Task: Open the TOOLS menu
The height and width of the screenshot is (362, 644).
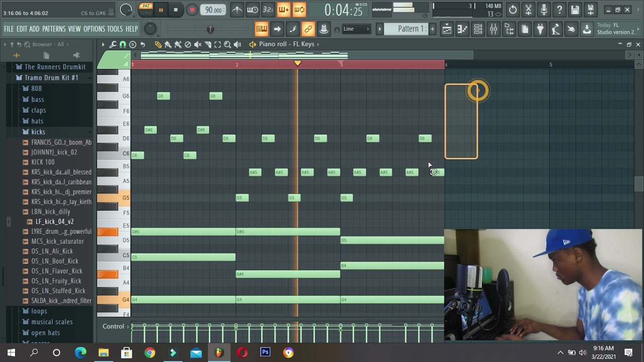Action: [x=115, y=29]
